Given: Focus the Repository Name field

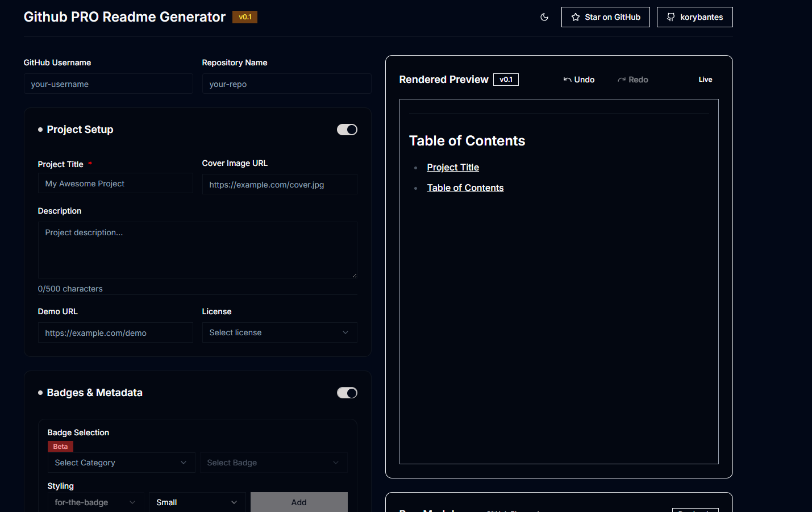Looking at the screenshot, I should 287,84.
